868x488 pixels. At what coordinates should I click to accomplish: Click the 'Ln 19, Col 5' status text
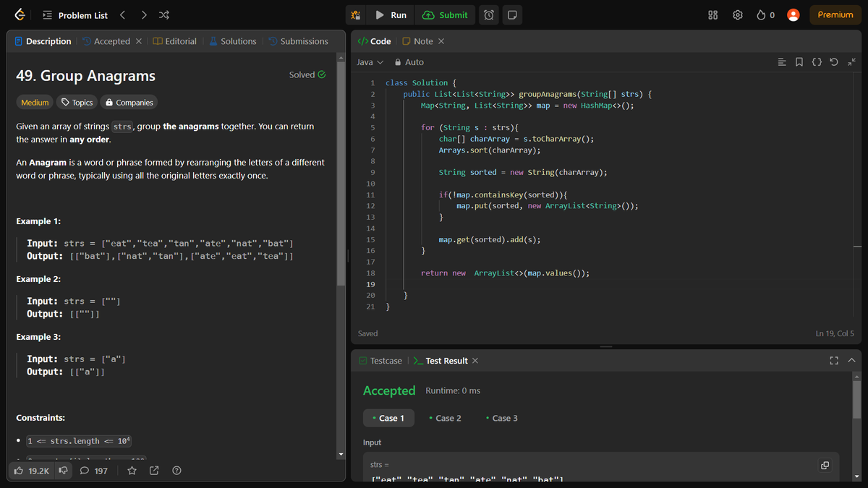pos(835,333)
